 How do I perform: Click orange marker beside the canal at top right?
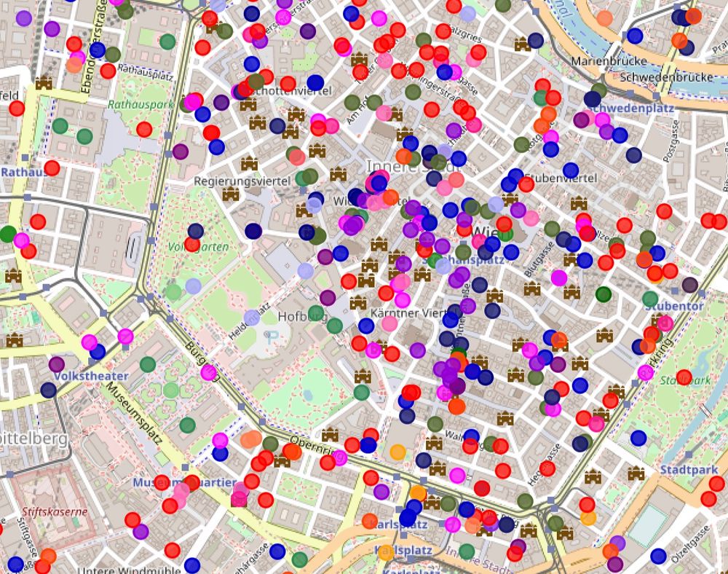coord(604,19)
